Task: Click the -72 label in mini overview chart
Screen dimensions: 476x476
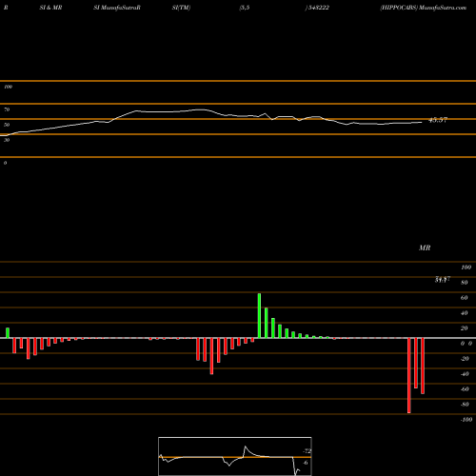Action: coord(307,451)
